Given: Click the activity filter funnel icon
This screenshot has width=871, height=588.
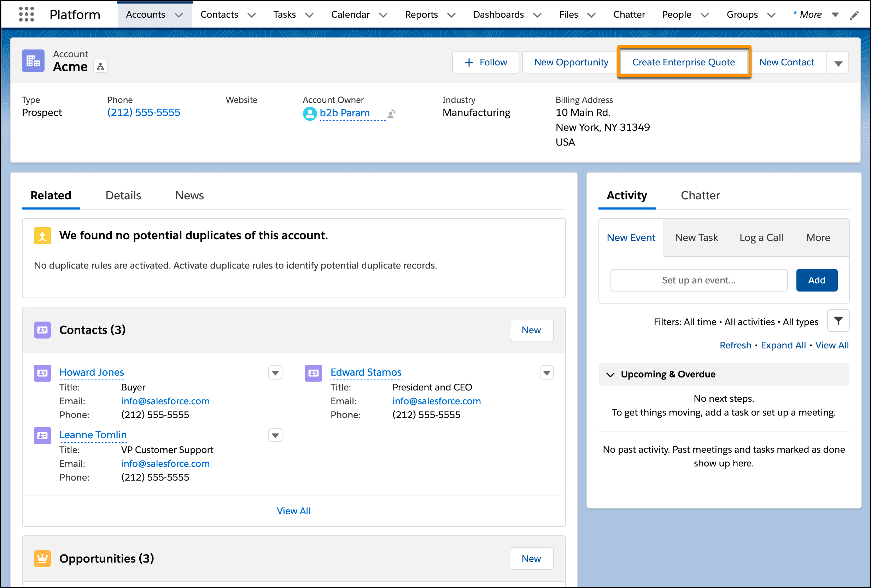Looking at the screenshot, I should point(838,321).
